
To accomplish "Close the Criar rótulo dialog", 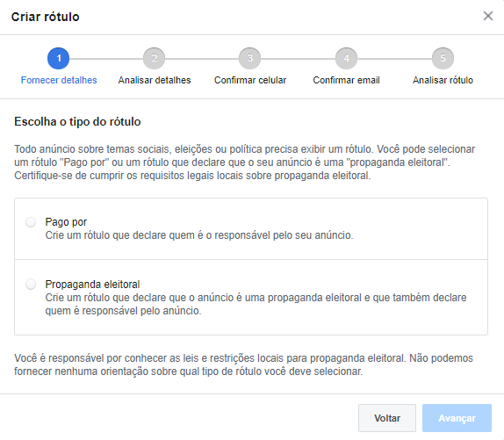I will click(488, 16).
